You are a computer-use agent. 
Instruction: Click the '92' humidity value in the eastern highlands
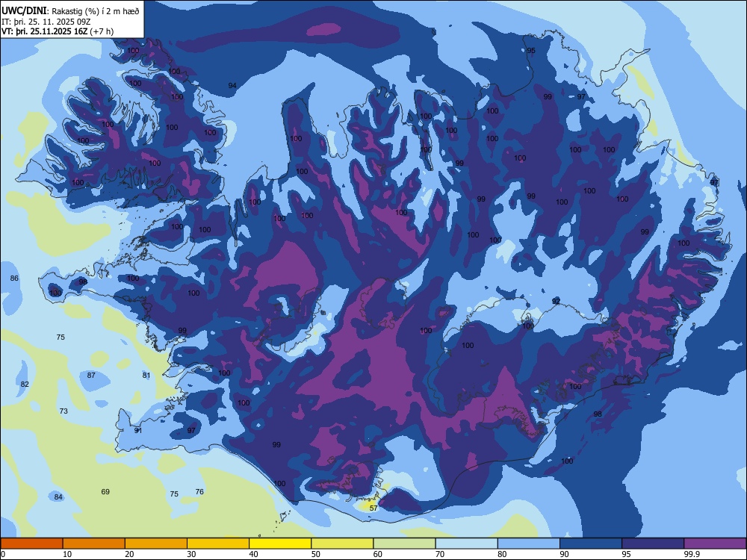point(556,301)
